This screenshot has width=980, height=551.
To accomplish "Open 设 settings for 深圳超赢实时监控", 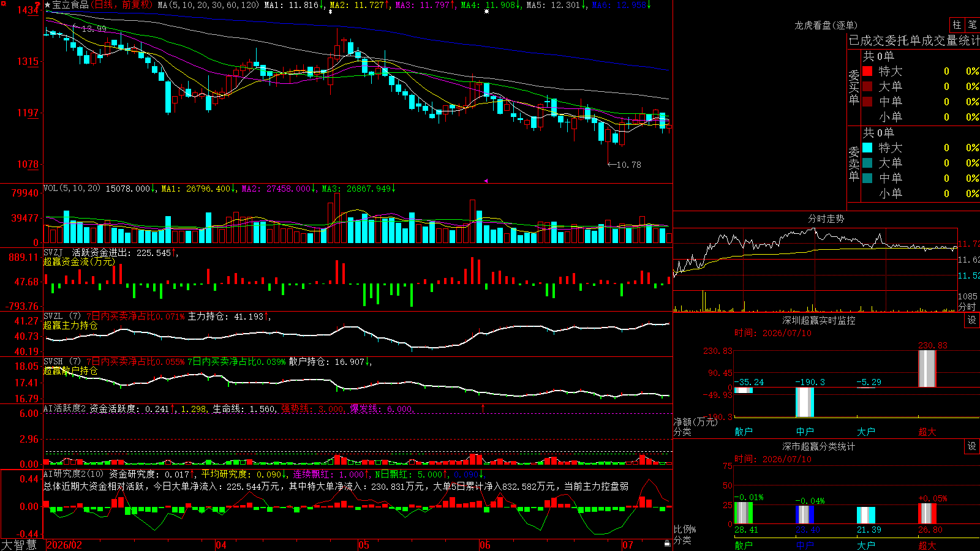I will coord(971,320).
